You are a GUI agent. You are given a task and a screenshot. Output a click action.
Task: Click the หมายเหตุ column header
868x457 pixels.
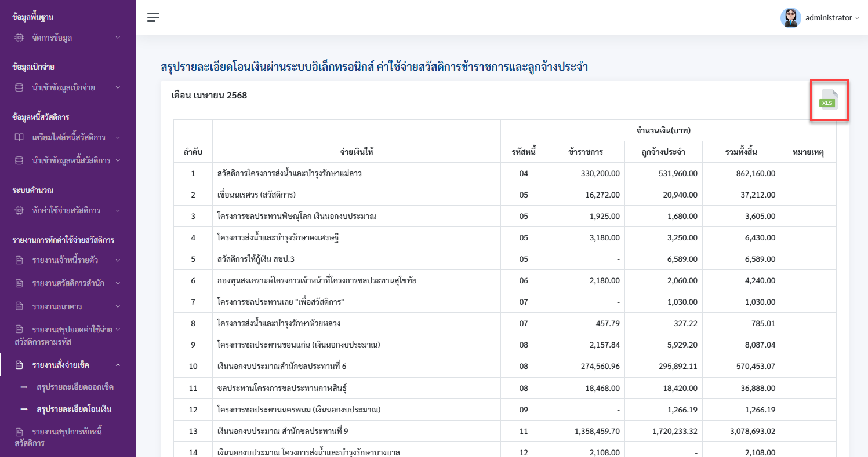point(808,152)
